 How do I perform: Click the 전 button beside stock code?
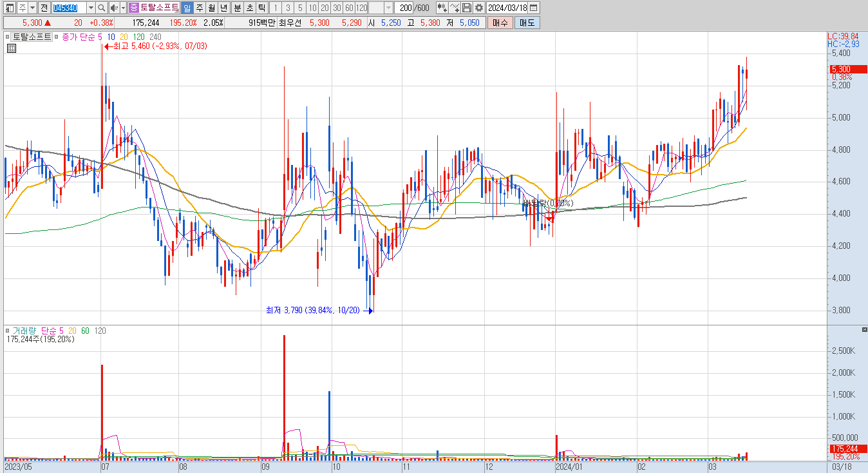[43, 8]
